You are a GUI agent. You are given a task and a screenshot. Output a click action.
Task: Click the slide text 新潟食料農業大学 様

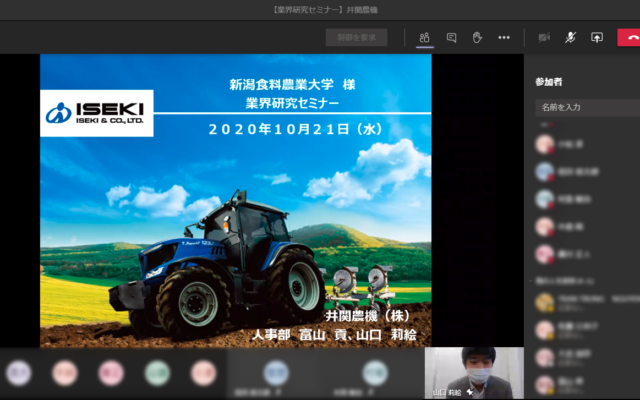(x=292, y=84)
